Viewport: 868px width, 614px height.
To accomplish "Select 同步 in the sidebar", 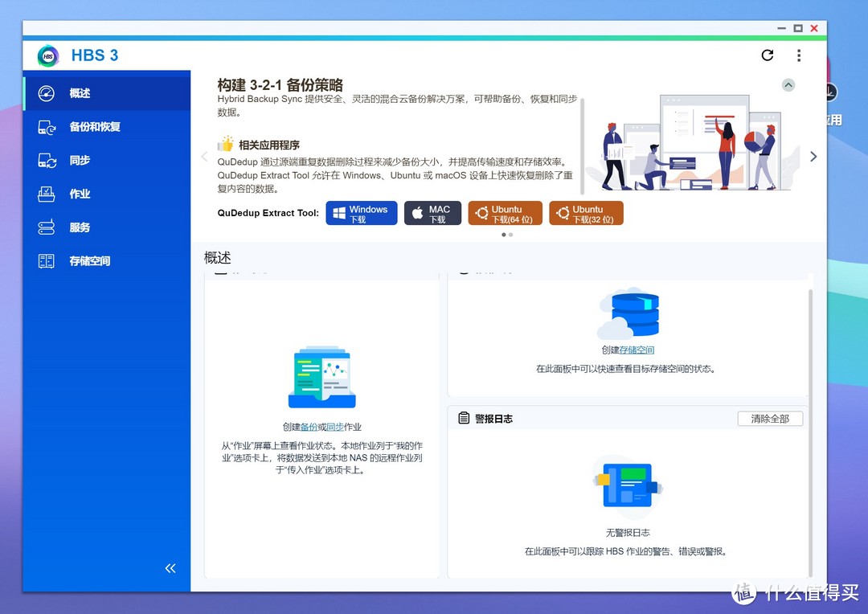I will [x=107, y=161].
